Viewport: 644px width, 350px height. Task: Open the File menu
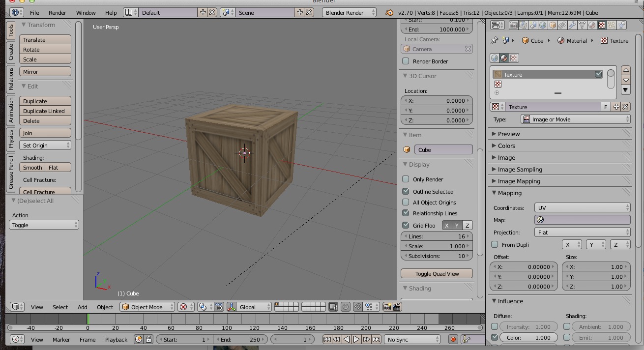(x=34, y=12)
